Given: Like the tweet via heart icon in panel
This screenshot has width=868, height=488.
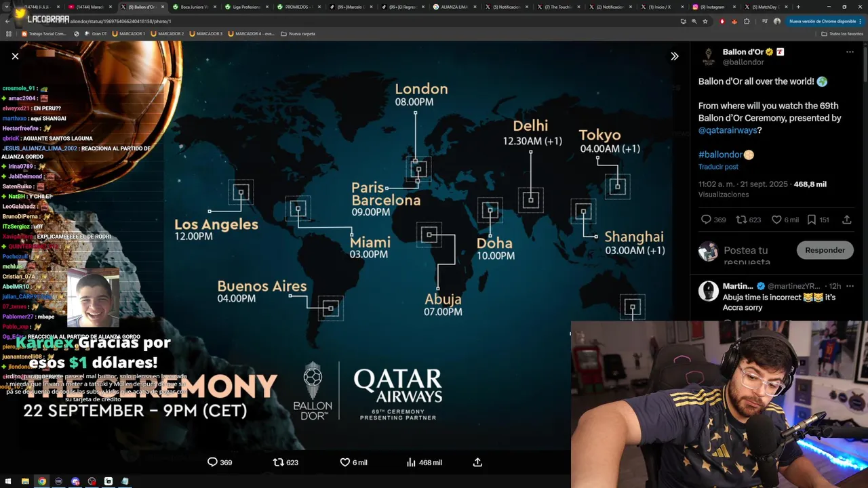Looking at the screenshot, I should 776,220.
